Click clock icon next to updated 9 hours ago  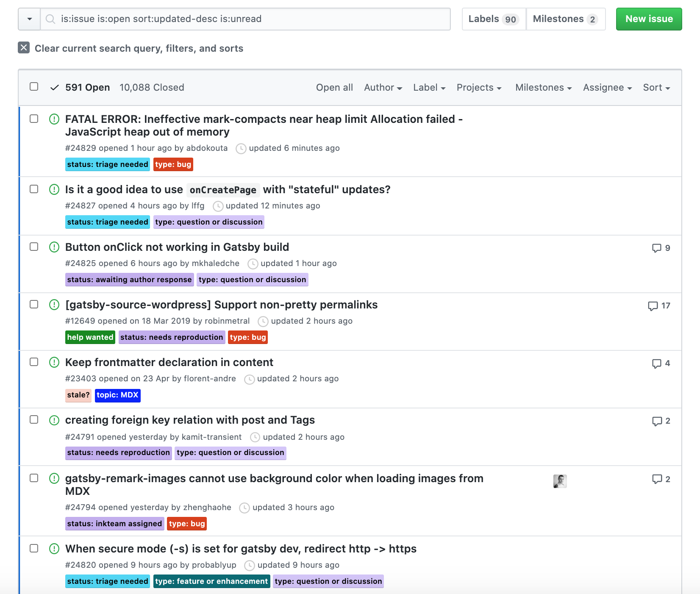pyautogui.click(x=250, y=566)
